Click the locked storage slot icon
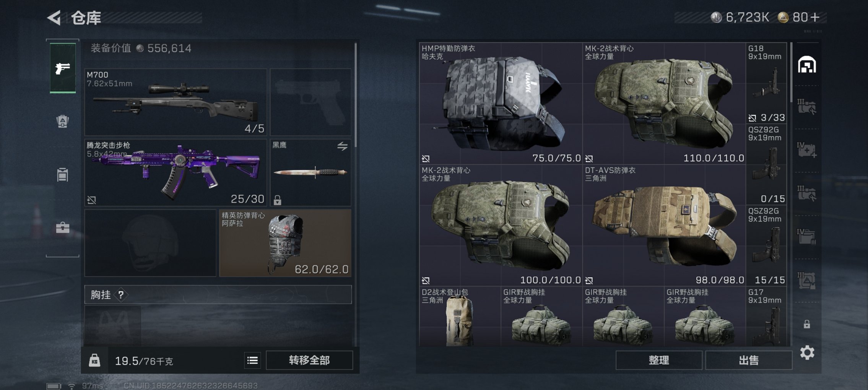This screenshot has width=868, height=390. [807, 324]
